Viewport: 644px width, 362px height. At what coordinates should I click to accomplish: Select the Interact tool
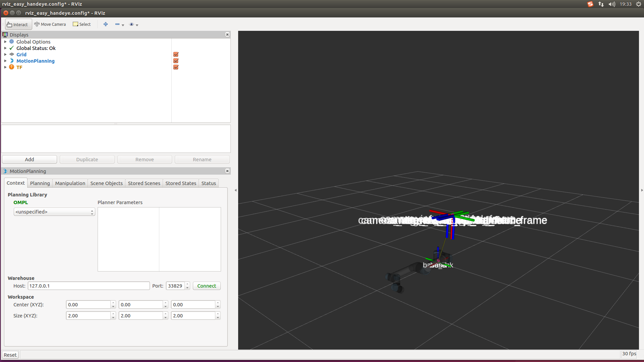tap(18, 24)
